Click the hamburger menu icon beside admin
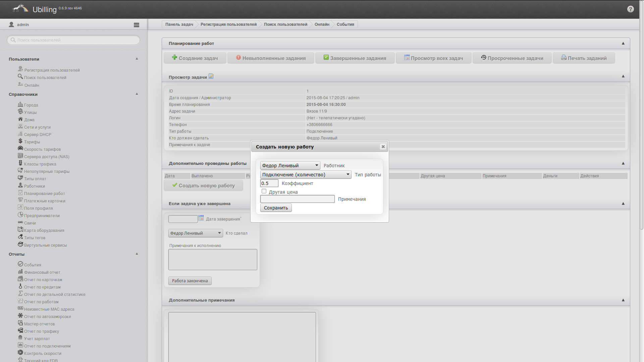Screen dimensions: 644x362 [136, 25]
